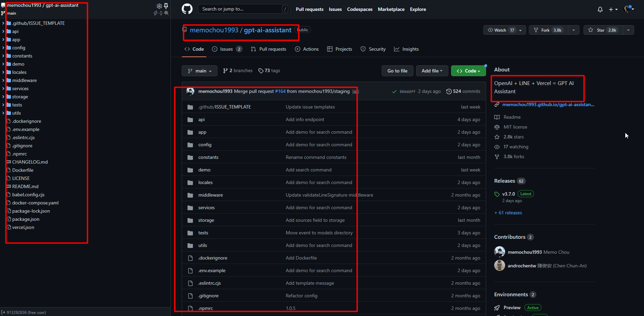Open the main branch selector dropdown

click(200, 71)
